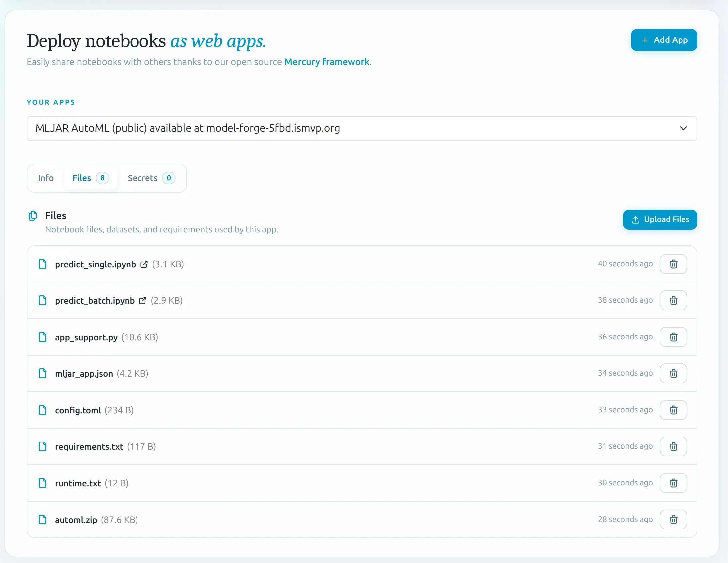728x563 pixels.
Task: Delete runtime.txt with its trash icon
Action: [x=673, y=483]
